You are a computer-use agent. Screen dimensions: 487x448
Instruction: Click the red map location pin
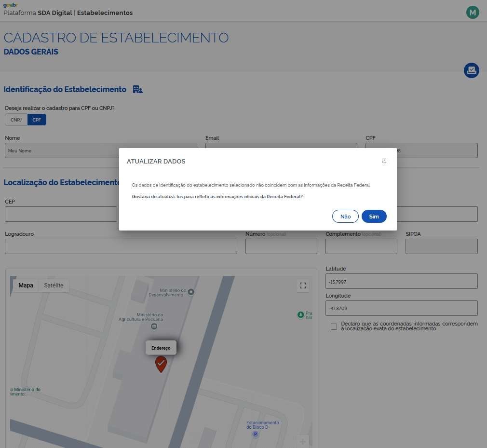[x=161, y=364]
